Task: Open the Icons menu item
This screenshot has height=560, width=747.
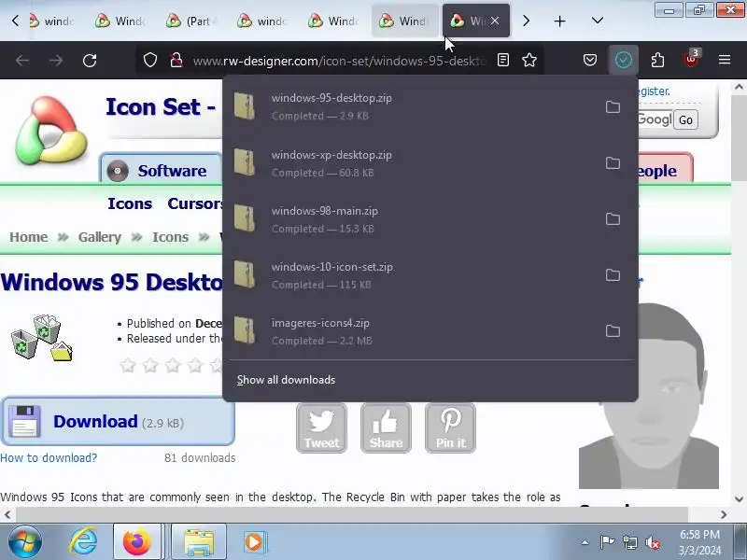Action: (x=130, y=203)
